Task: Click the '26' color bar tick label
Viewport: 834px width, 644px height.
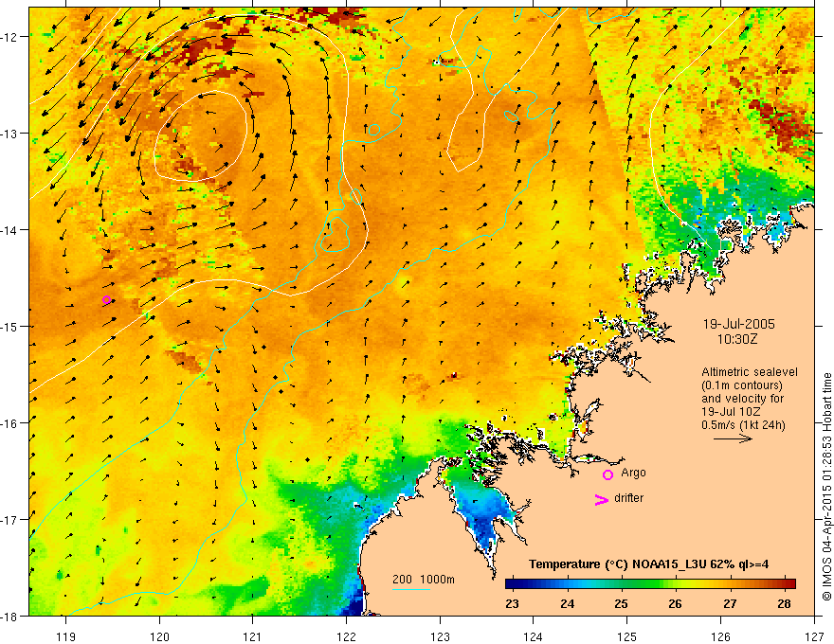Action: coord(676,603)
